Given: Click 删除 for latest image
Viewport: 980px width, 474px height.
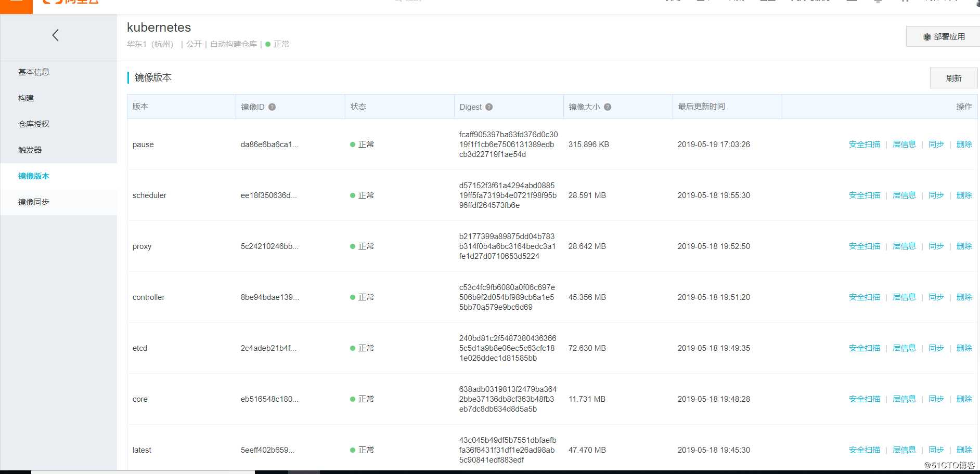Looking at the screenshot, I should [x=964, y=450].
